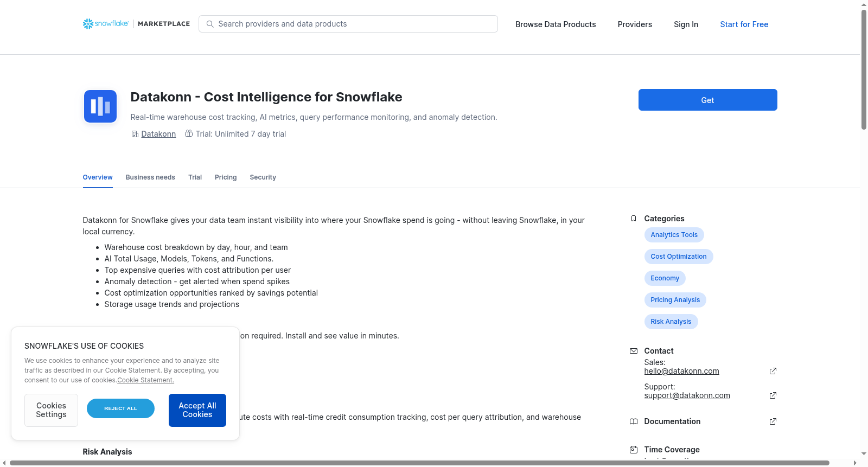Click the search magnifier icon

click(210, 24)
